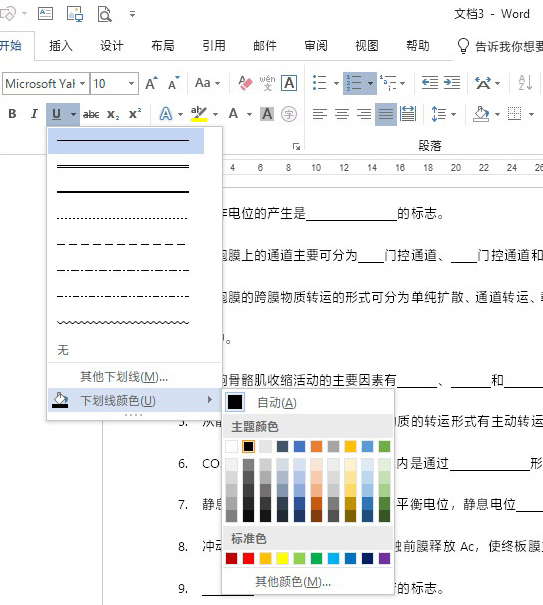Click the Decrease Font Size icon
This screenshot has height=605, width=543.
click(174, 83)
